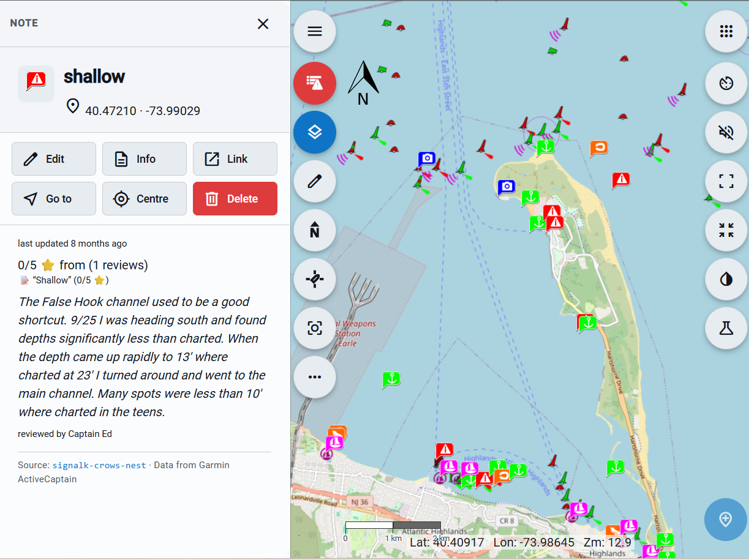Toggle the night mode contrast button

[726, 280]
